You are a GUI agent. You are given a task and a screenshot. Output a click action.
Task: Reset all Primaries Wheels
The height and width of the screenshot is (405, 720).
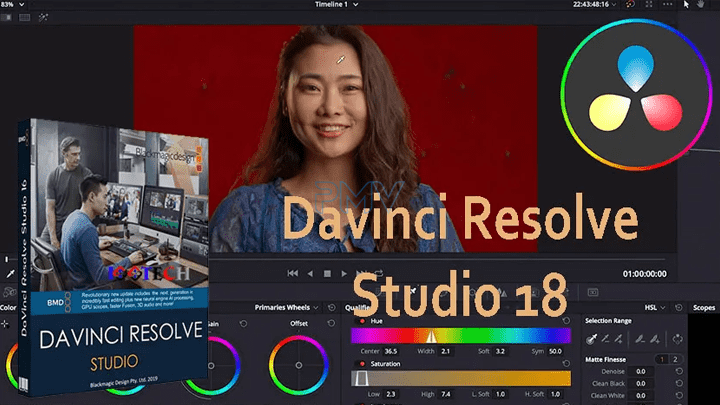click(332, 308)
